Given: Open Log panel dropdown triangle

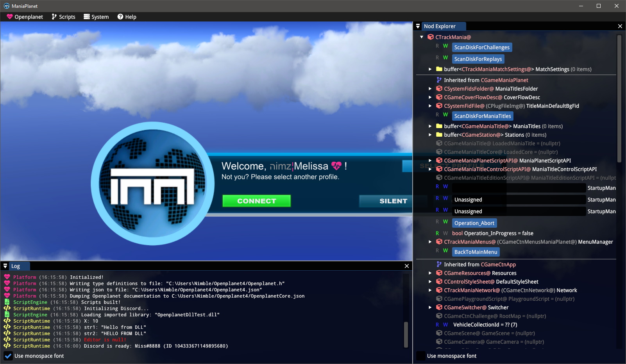Looking at the screenshot, I should click(x=5, y=266).
